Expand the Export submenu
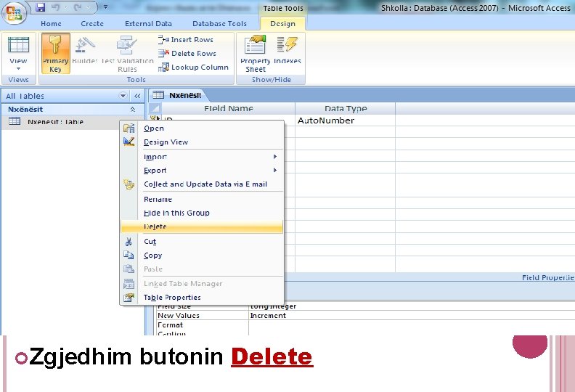575x392 pixels. (202, 170)
